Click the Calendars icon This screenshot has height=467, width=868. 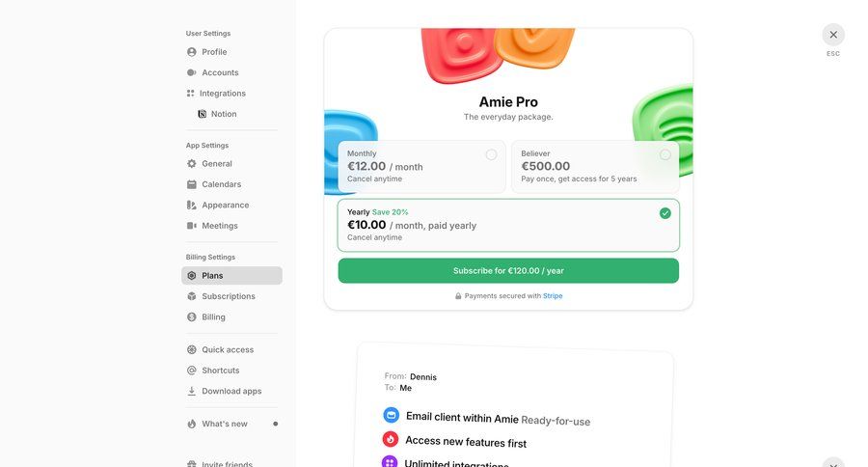pos(191,184)
